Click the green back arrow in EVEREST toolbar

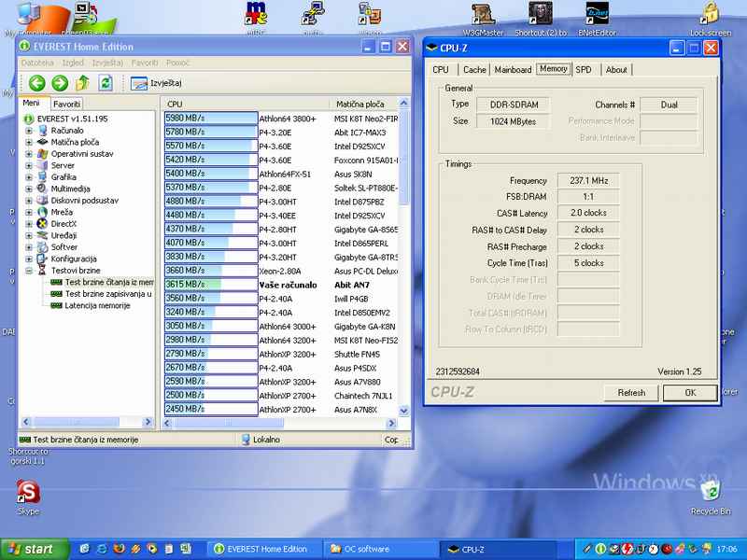click(36, 83)
